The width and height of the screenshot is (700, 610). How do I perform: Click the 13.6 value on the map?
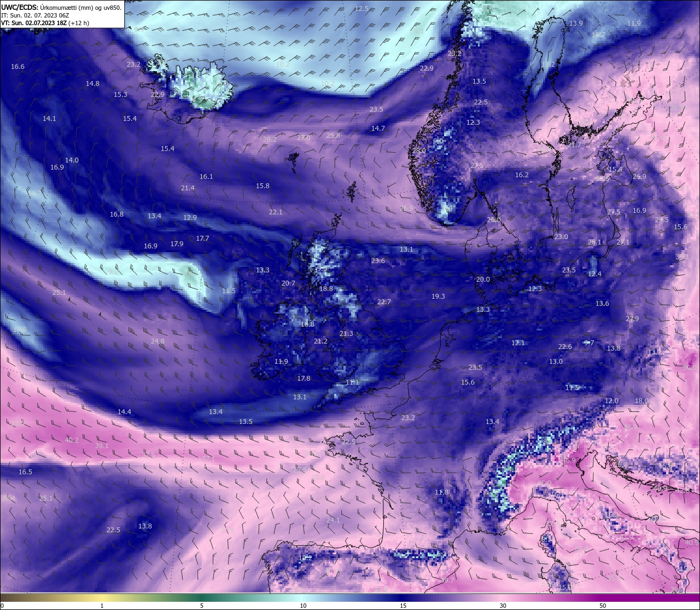(x=602, y=303)
